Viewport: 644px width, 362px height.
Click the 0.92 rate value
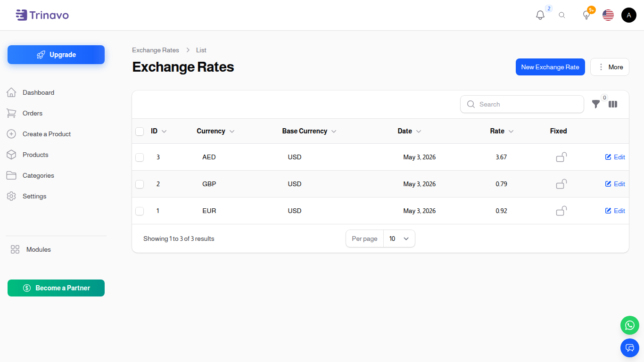coord(501,211)
